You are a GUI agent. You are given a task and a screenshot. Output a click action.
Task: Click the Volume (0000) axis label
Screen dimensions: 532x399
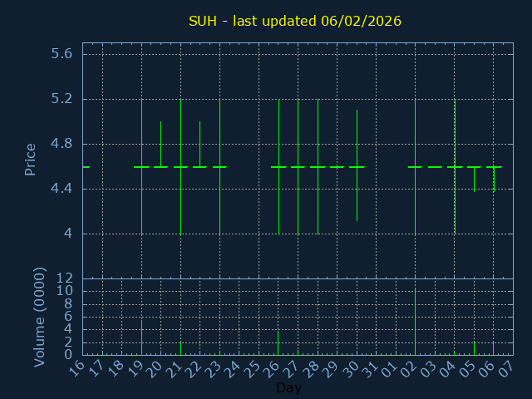click(39, 317)
